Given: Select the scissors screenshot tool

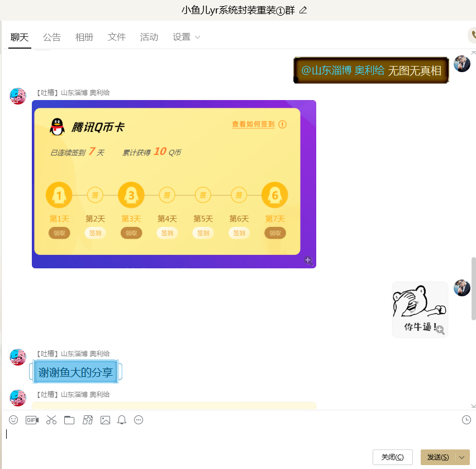Looking at the screenshot, I should pyautogui.click(x=51, y=420).
